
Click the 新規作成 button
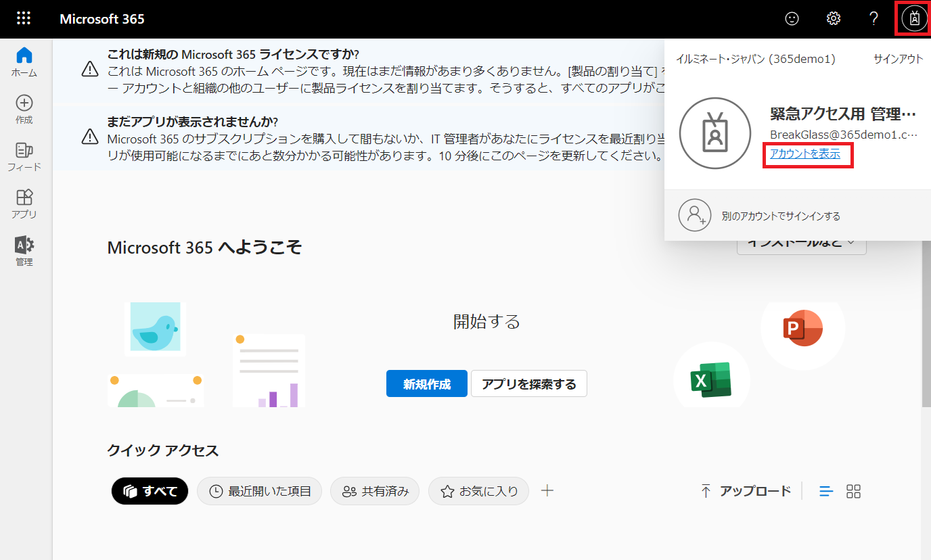pyautogui.click(x=427, y=383)
